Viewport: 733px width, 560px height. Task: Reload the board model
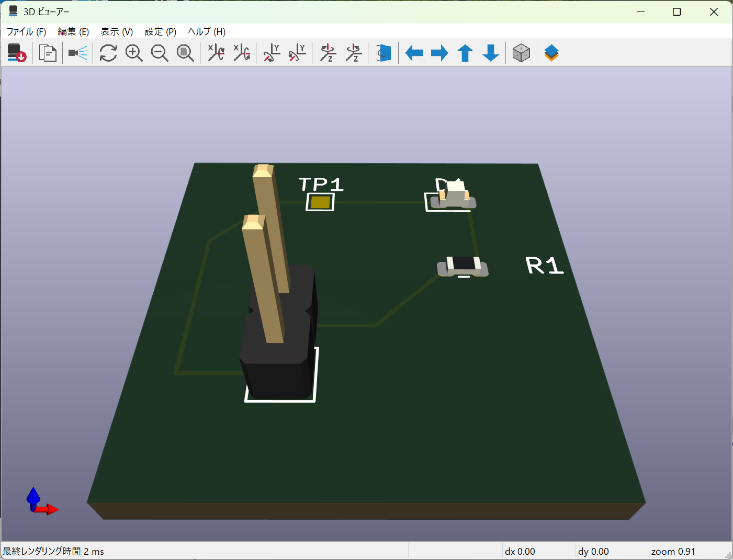[x=16, y=52]
